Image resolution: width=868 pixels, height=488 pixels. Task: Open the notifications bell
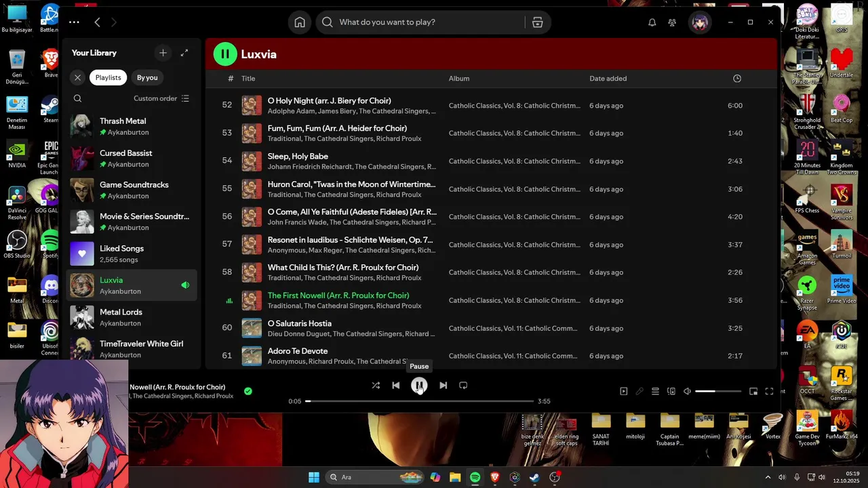pyautogui.click(x=652, y=22)
